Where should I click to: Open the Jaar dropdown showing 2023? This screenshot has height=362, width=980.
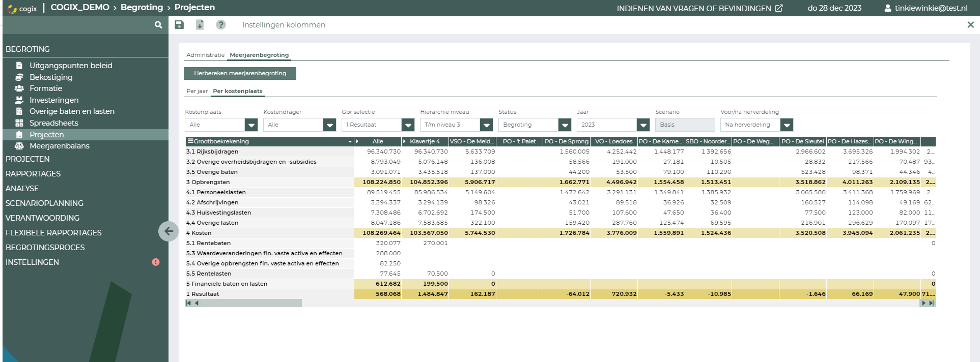(643, 125)
